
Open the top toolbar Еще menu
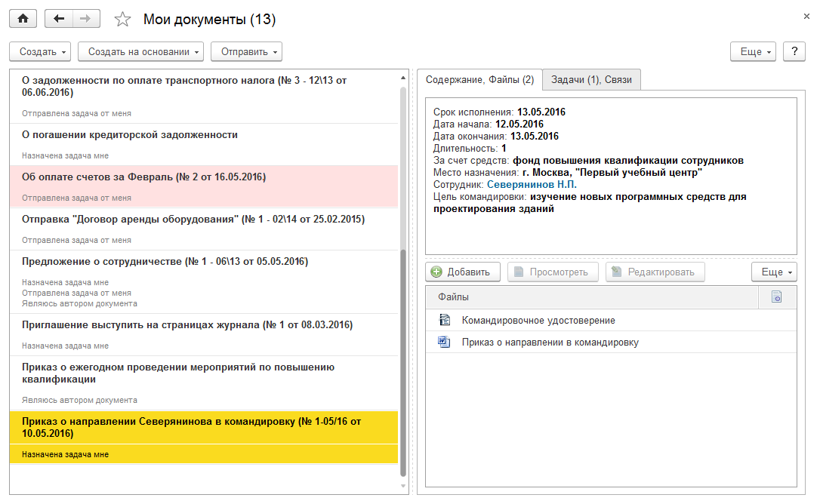click(x=753, y=52)
